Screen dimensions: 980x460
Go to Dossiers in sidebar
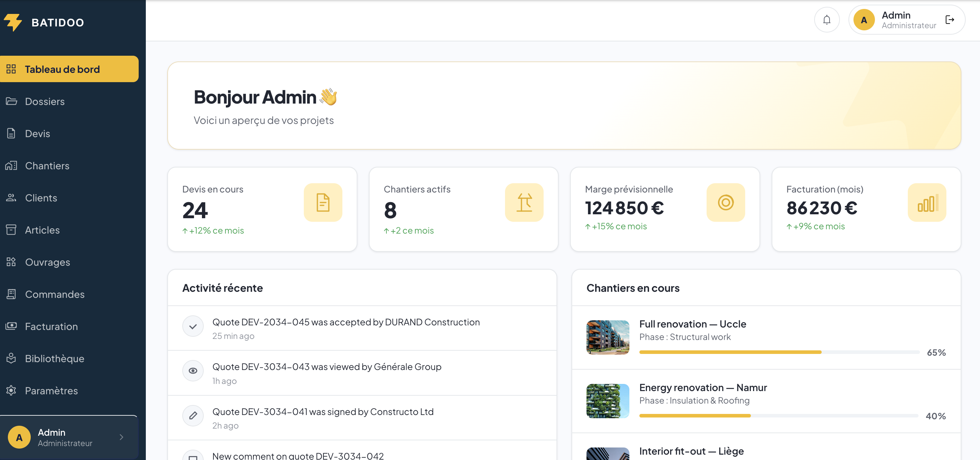69,101
